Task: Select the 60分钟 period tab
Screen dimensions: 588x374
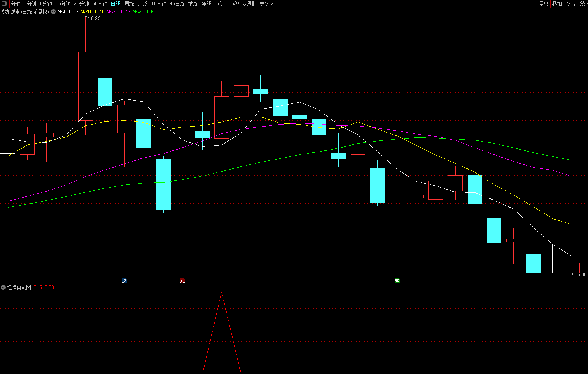Action: [x=100, y=4]
